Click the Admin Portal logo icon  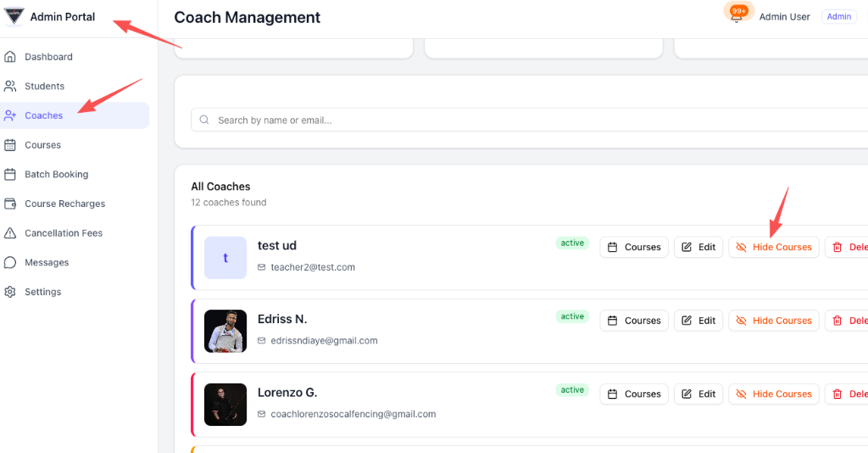(14, 17)
